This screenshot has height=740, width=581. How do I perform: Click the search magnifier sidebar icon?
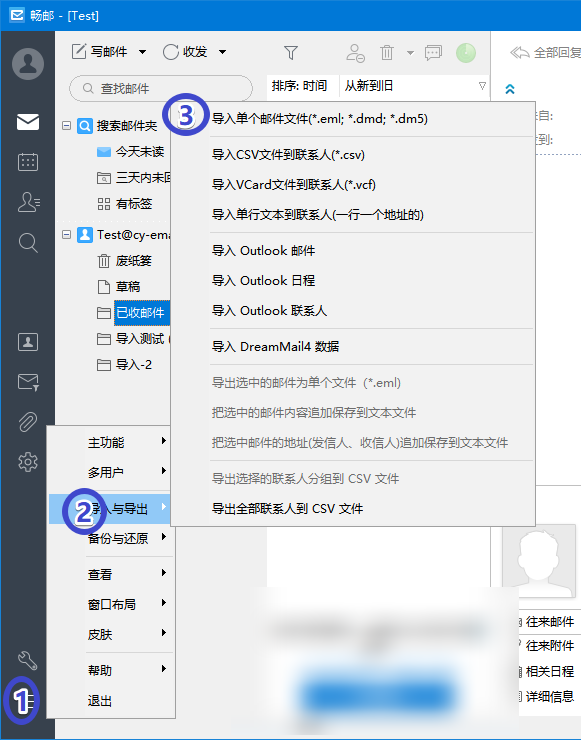pyautogui.click(x=28, y=243)
